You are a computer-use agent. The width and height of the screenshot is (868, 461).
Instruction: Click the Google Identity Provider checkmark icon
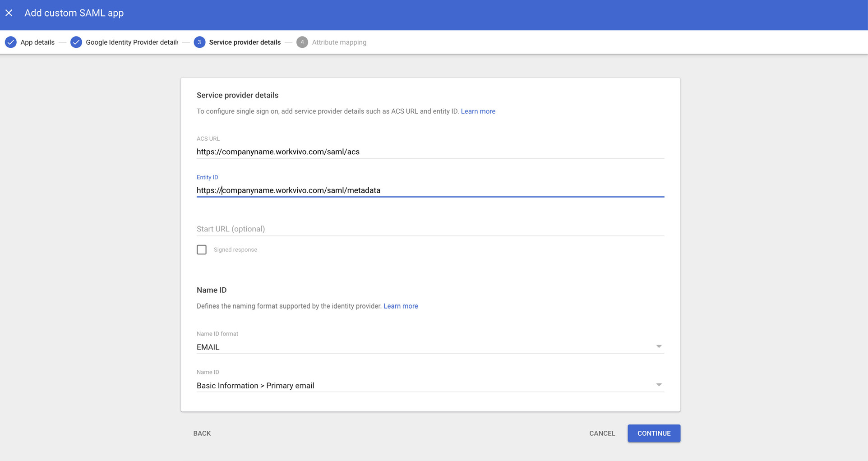pos(76,42)
